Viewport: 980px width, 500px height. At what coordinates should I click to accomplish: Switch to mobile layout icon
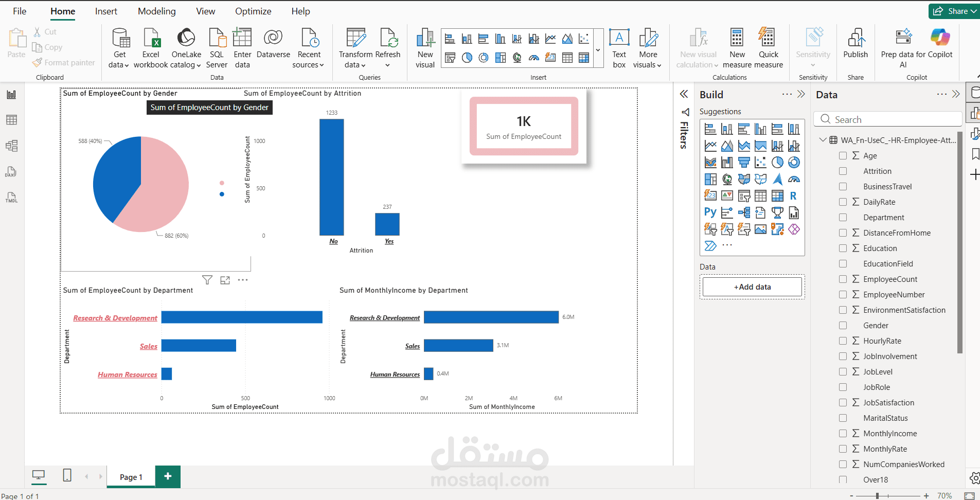(67, 475)
